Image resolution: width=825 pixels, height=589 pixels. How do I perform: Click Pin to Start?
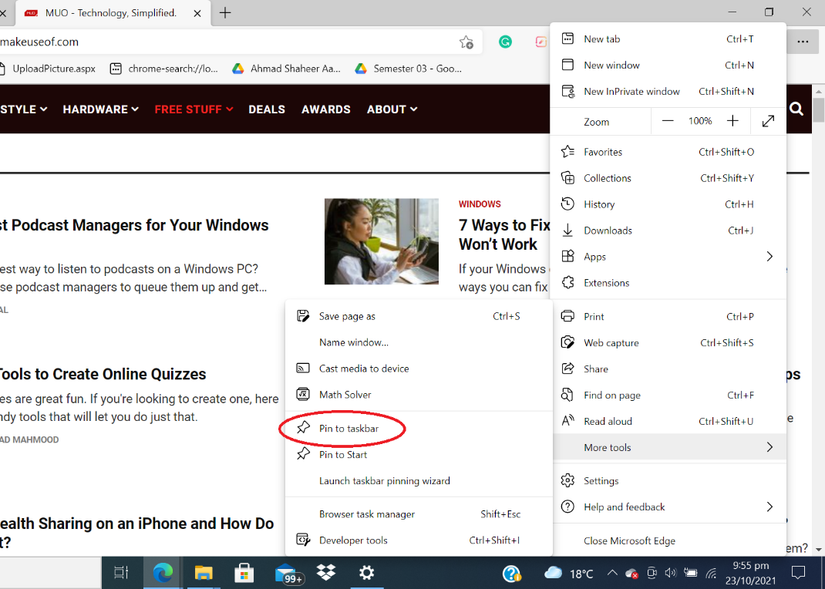[419, 455]
